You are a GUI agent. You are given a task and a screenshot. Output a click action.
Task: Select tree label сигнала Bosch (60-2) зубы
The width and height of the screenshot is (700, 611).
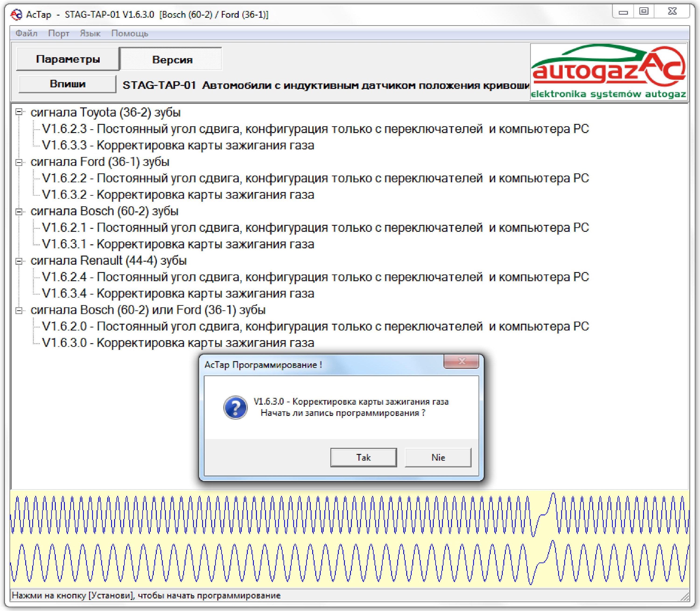click(104, 211)
